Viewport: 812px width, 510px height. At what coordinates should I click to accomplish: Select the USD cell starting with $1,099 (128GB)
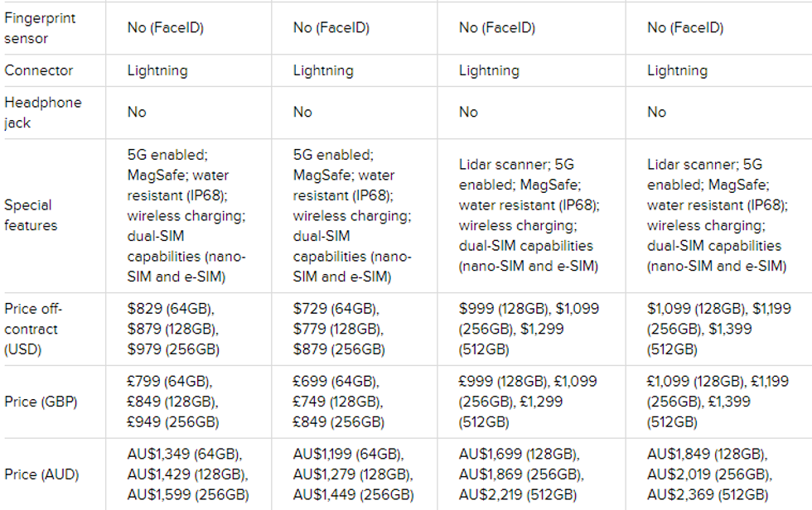(717, 329)
